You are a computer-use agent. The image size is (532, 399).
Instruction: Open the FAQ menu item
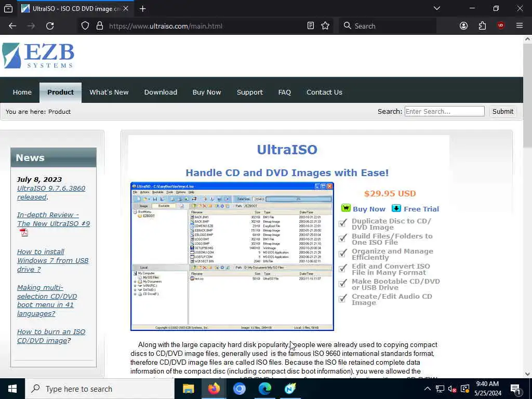pos(284,92)
